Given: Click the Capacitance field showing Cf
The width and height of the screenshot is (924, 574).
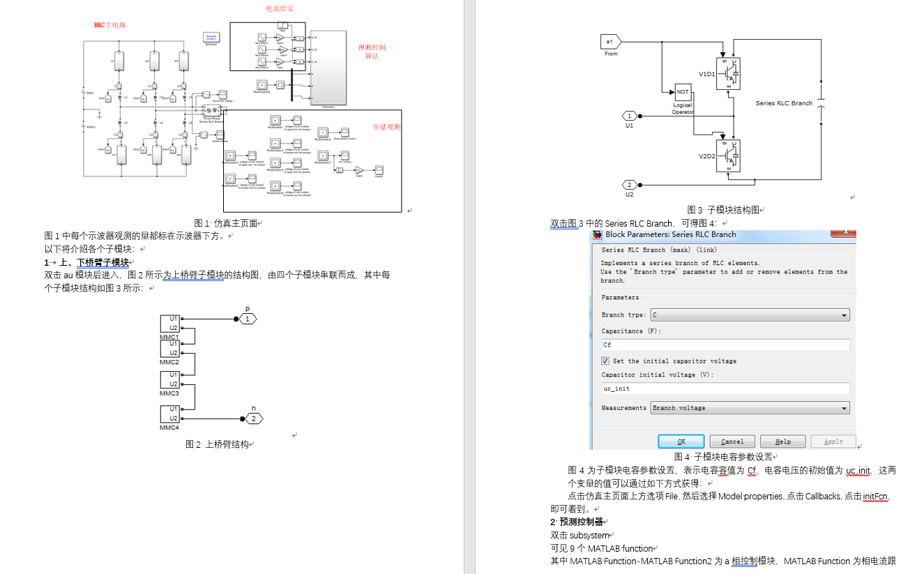Looking at the screenshot, I should pos(725,345).
